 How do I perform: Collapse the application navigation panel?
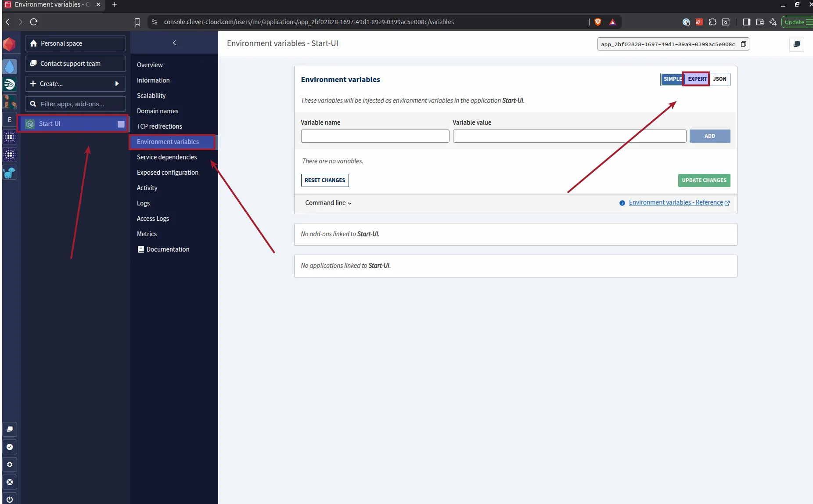click(x=174, y=43)
